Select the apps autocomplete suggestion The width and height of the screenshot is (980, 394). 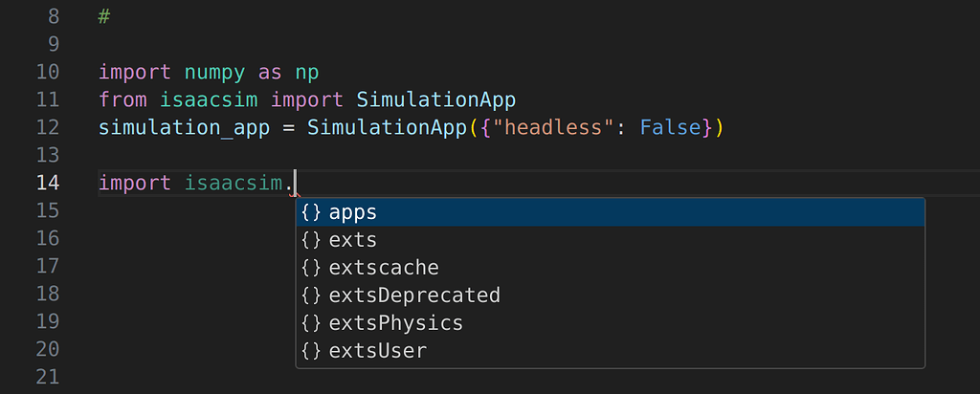(610, 212)
